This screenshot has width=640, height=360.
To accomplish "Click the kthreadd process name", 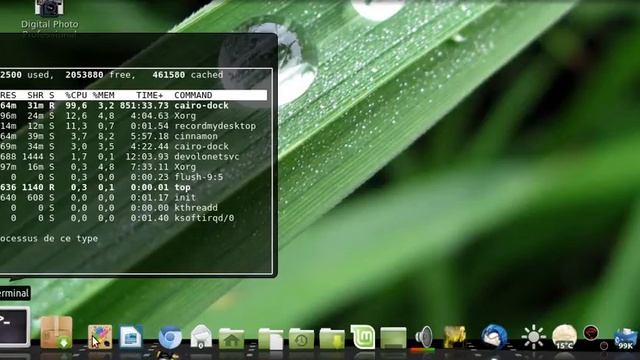I will [196, 208].
